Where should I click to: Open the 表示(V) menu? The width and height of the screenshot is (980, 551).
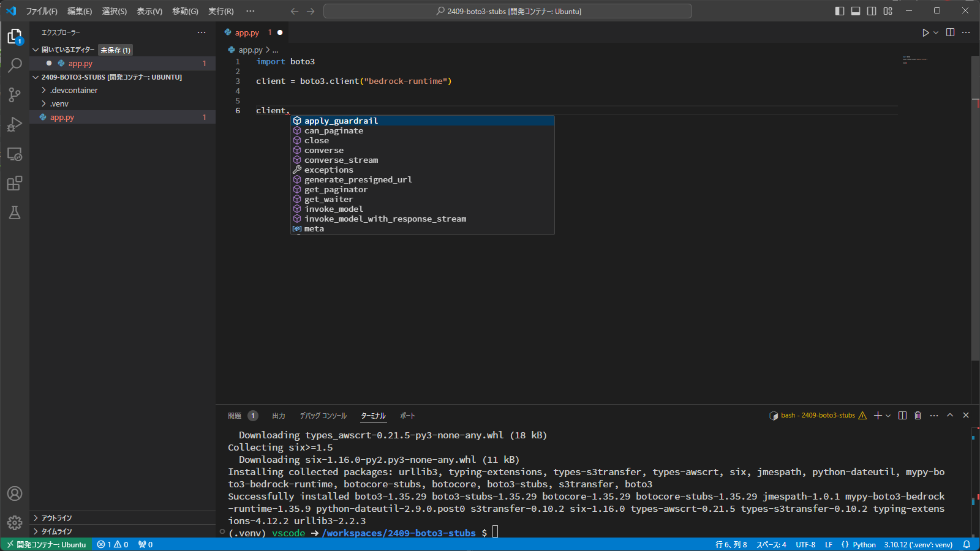tap(149, 11)
